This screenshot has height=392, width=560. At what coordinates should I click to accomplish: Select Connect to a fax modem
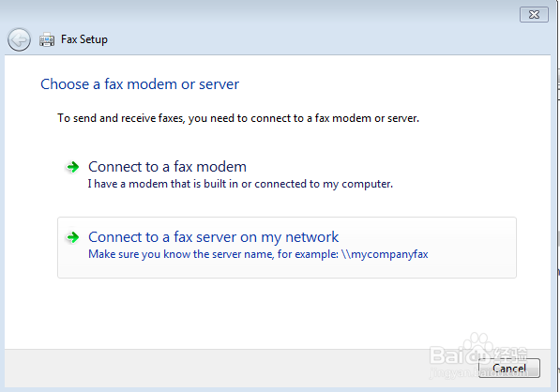(x=167, y=167)
